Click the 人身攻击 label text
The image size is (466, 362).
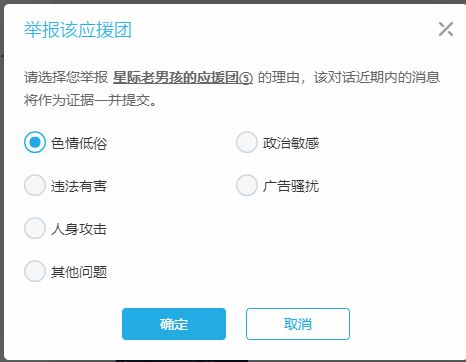pyautogui.click(x=79, y=229)
